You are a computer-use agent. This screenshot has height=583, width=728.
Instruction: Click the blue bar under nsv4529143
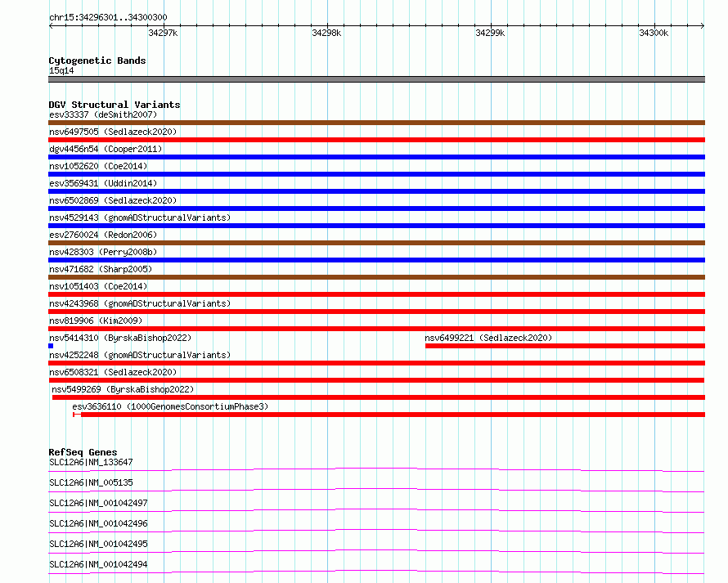pos(376,226)
